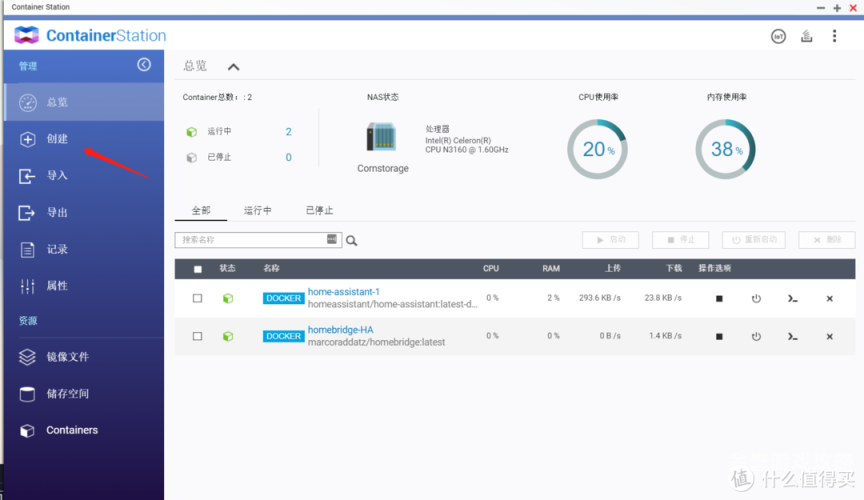Open terminal for home-assistant-1

[x=792, y=299]
